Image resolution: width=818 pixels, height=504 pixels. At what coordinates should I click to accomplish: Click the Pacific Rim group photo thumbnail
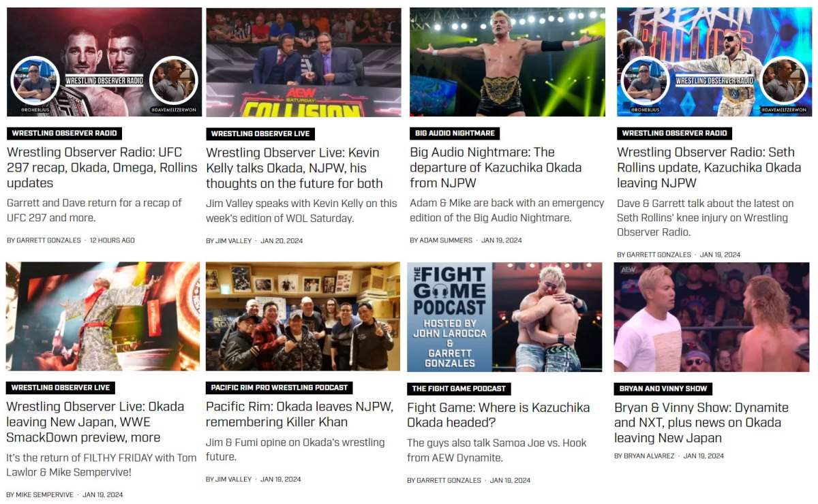(x=303, y=317)
